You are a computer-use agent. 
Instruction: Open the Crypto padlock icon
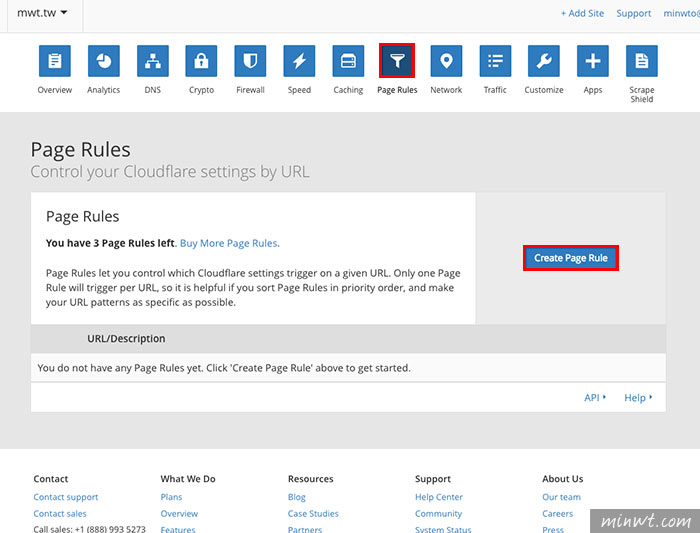point(201,61)
